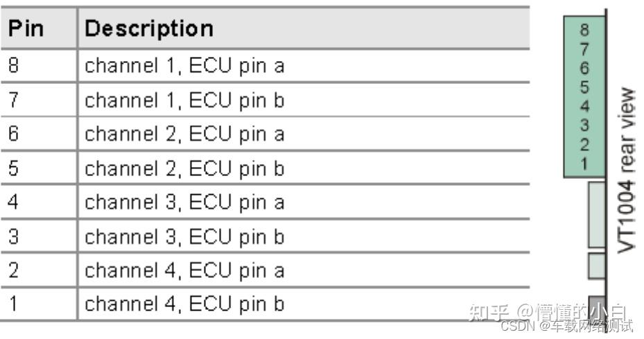Select 'channel 2, ECU pin b' description
Image resolution: width=644 pixels, height=339 pixels.
click(x=184, y=168)
